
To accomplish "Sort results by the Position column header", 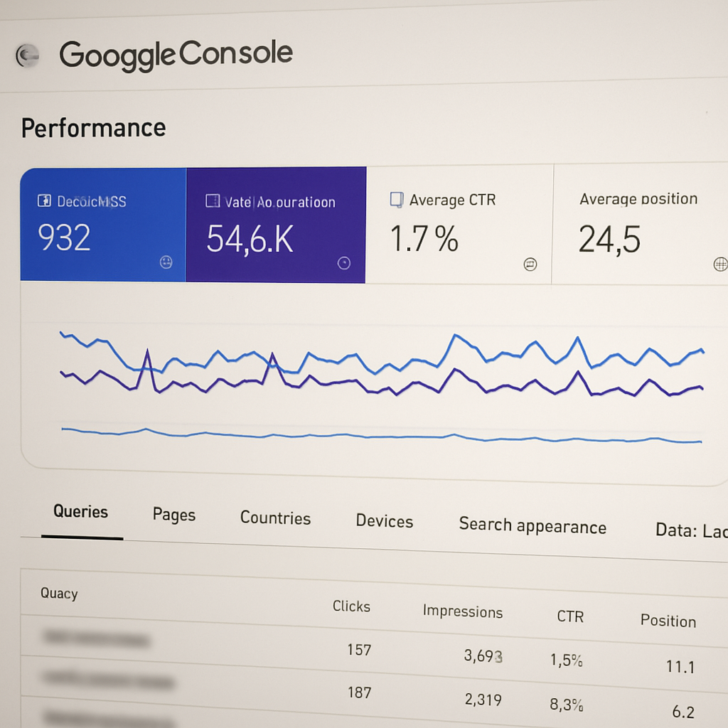I will tap(668, 621).
